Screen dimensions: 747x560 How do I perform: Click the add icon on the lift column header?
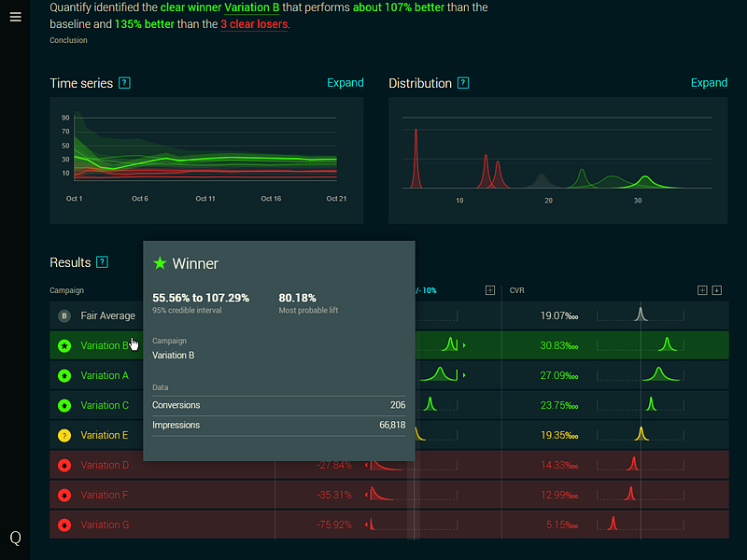point(489,290)
